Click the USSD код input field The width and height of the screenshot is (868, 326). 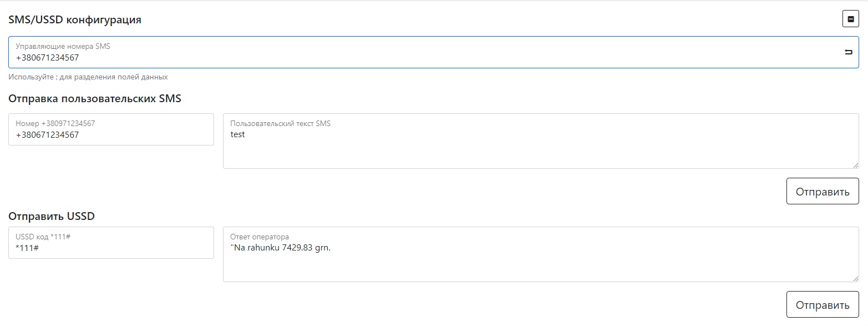click(x=111, y=248)
